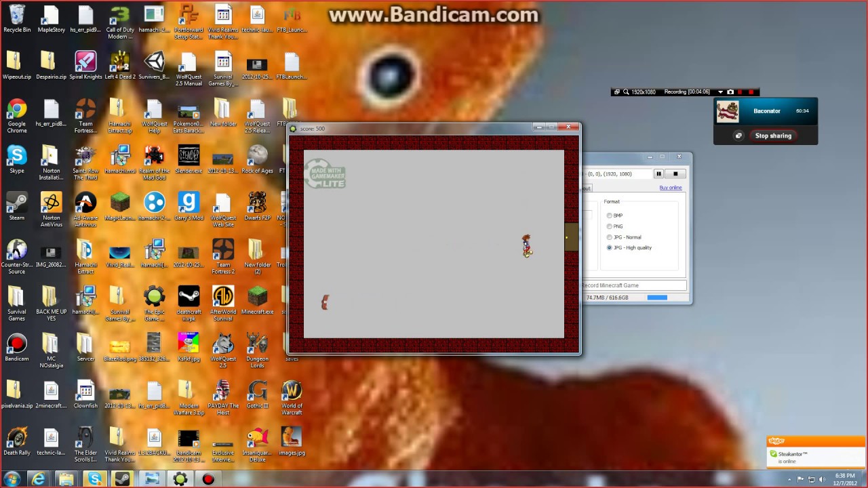Capture a screenshot with overlay camera icon
The width and height of the screenshot is (868, 488).
[730, 92]
